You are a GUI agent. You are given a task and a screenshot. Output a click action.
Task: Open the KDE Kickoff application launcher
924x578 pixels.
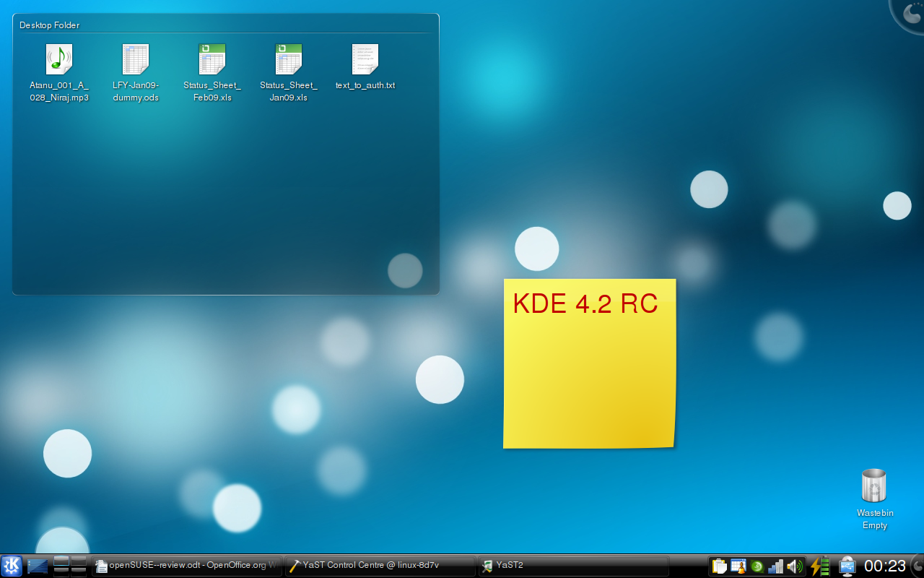(12, 566)
